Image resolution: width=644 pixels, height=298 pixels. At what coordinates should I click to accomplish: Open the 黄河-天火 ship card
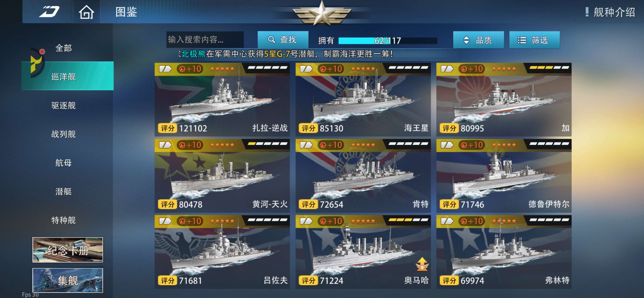222,176
